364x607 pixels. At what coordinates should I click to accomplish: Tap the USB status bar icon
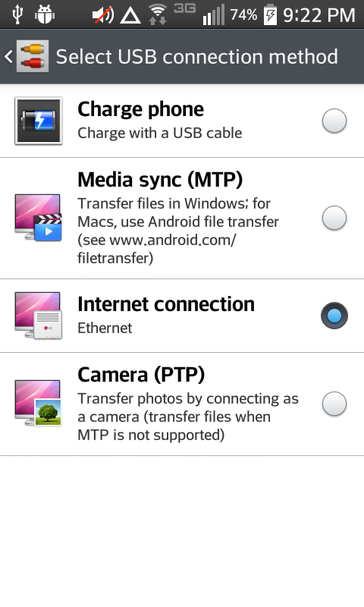click(17, 14)
